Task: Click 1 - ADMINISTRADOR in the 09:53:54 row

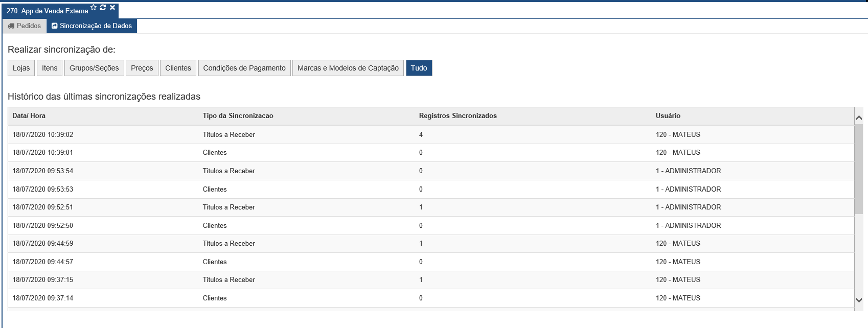Action: [x=688, y=171]
